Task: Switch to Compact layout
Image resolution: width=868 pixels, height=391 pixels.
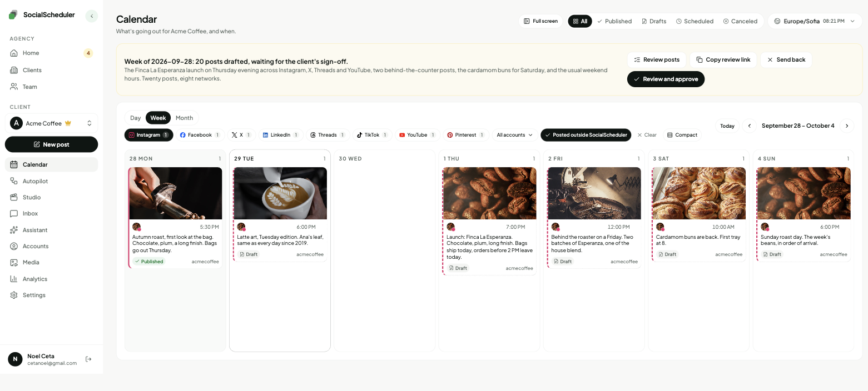Action: (682, 135)
